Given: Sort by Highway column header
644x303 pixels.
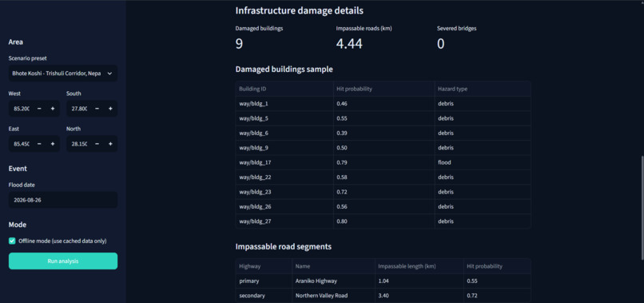Looking at the screenshot, I should [264, 266].
